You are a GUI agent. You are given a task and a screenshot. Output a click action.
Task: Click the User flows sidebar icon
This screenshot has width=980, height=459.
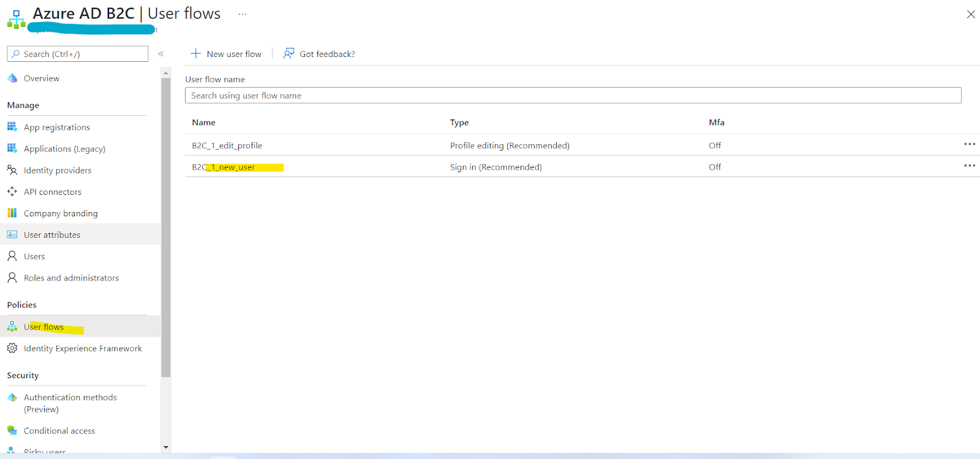(x=12, y=326)
